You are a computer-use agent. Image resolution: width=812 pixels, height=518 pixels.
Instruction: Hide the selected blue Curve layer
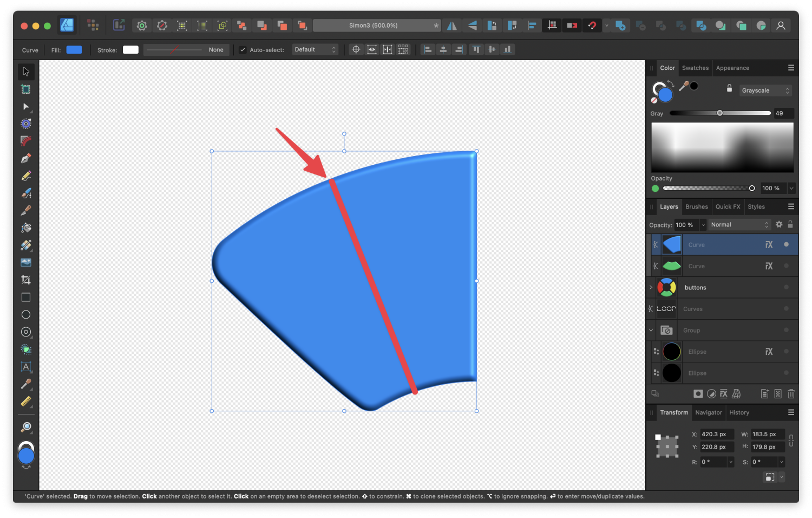pos(786,245)
